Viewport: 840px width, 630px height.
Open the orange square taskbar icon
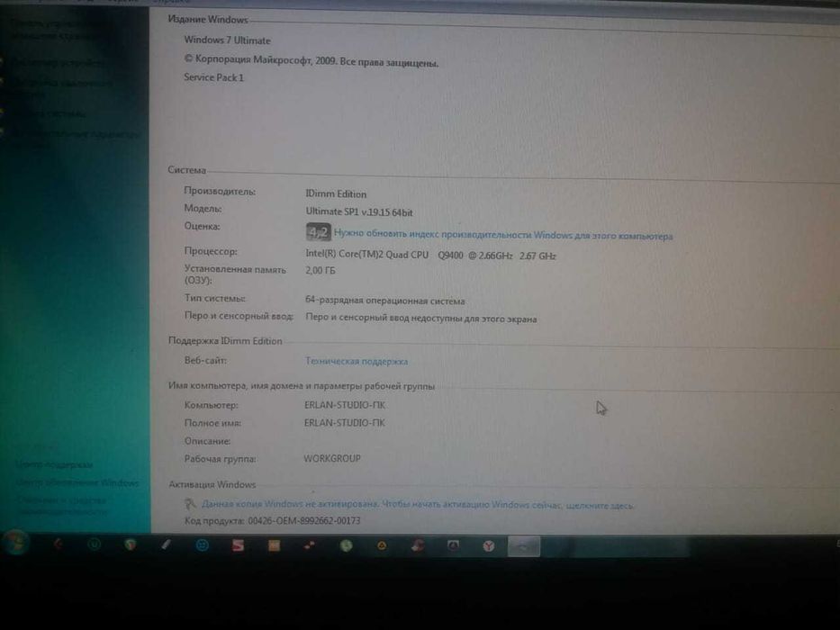tap(274, 545)
